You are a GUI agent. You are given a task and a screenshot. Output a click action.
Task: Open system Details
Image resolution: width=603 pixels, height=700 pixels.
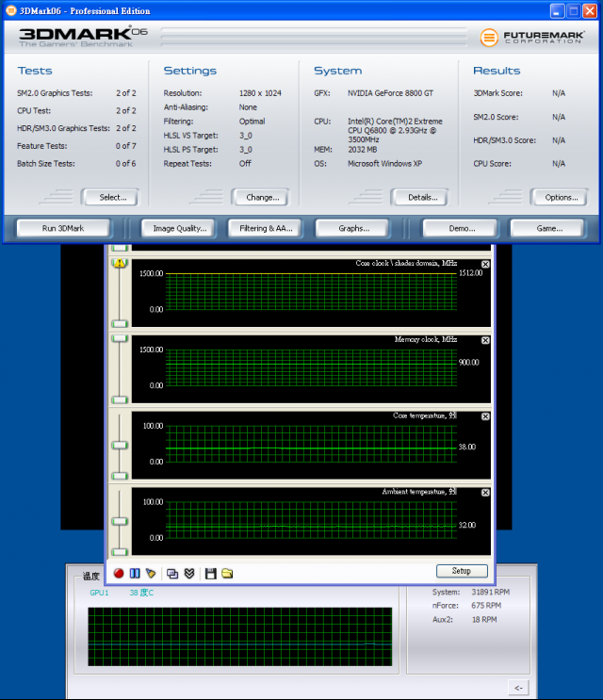click(422, 197)
